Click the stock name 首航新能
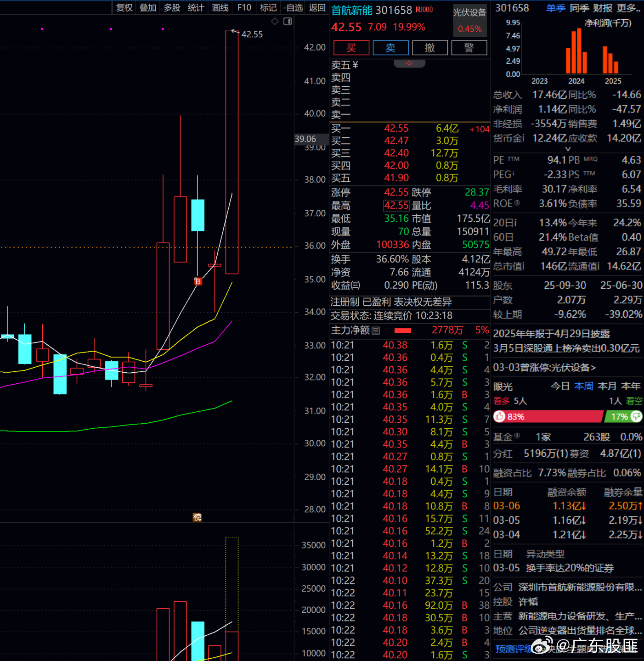The height and width of the screenshot is (661, 644). click(x=352, y=10)
